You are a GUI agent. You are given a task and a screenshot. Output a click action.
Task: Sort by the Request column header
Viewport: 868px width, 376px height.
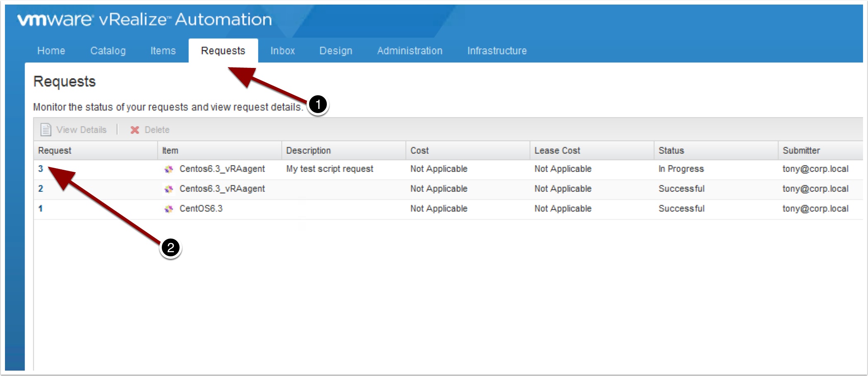[x=55, y=150]
